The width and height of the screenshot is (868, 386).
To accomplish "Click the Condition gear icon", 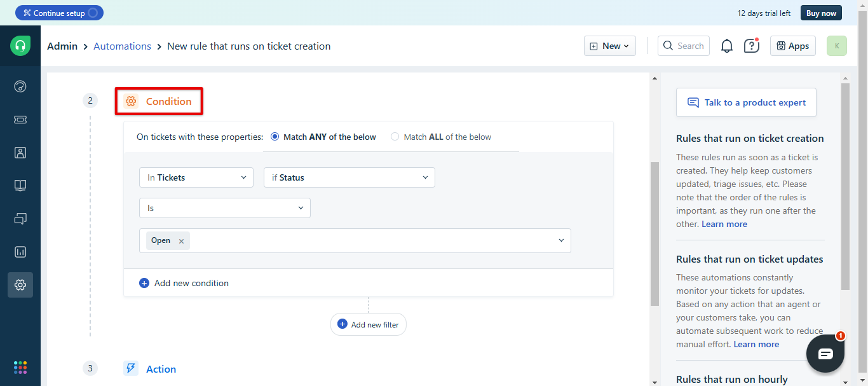I will click(131, 101).
